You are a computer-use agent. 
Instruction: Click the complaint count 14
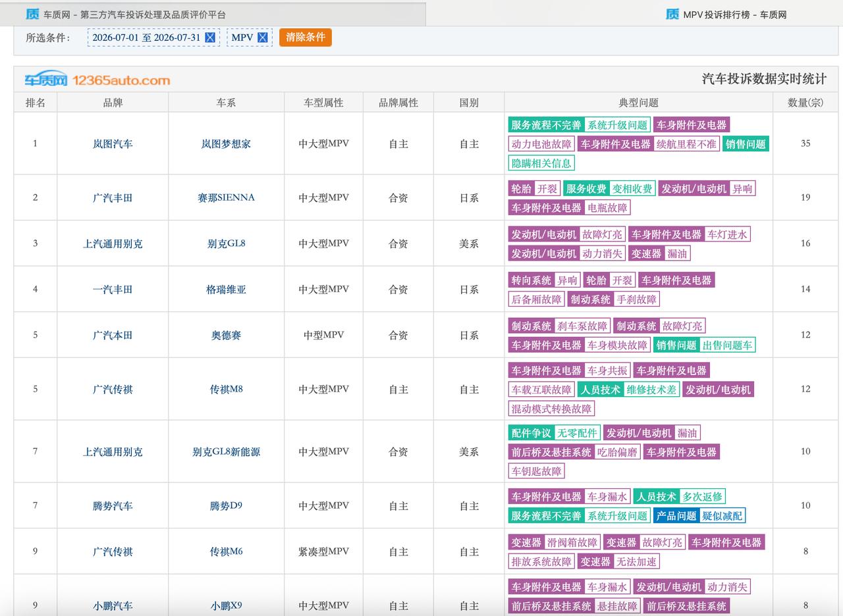[x=805, y=289]
